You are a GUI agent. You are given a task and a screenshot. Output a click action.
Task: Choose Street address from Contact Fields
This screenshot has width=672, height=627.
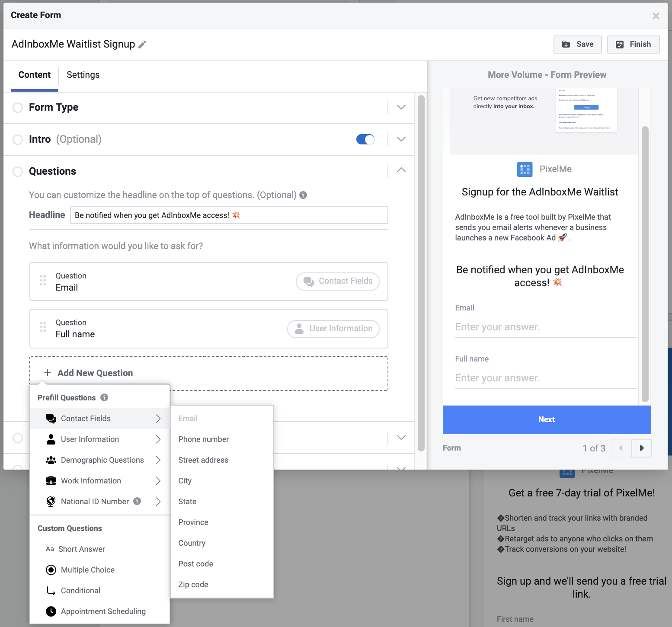(222, 460)
